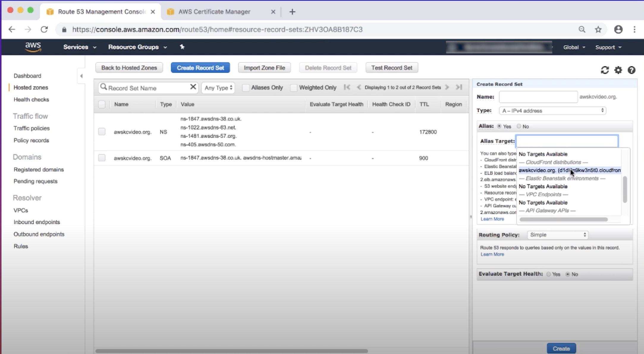Refresh the record sets list

click(605, 70)
